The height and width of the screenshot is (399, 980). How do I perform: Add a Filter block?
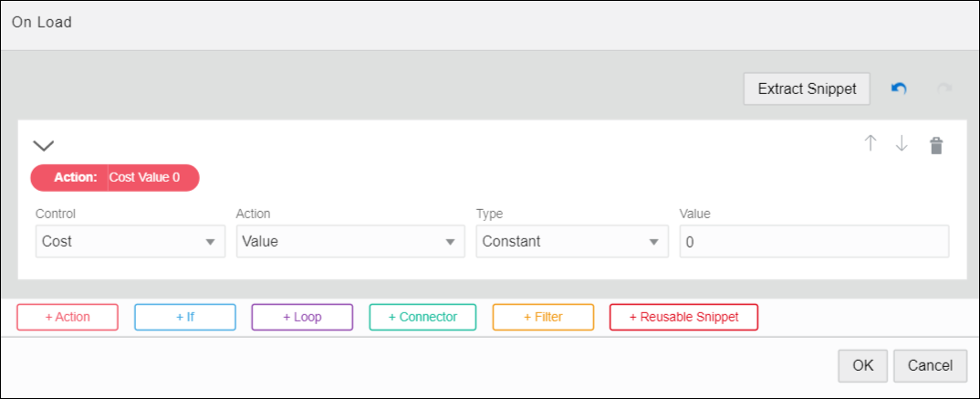pyautogui.click(x=543, y=317)
